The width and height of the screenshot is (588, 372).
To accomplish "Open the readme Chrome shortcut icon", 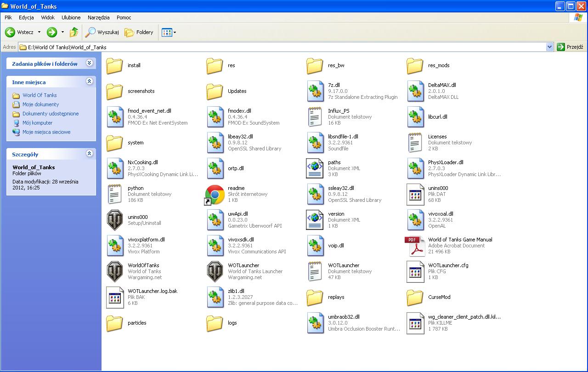I will (x=215, y=195).
